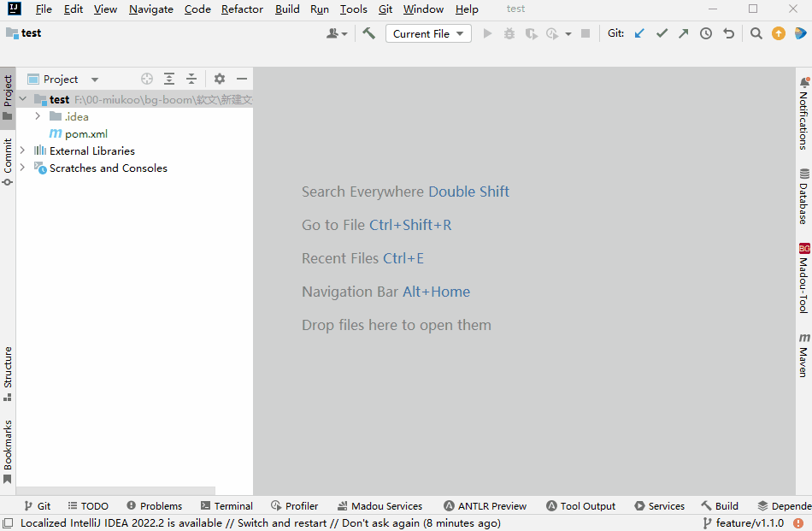Open the Run menu

pos(320,9)
